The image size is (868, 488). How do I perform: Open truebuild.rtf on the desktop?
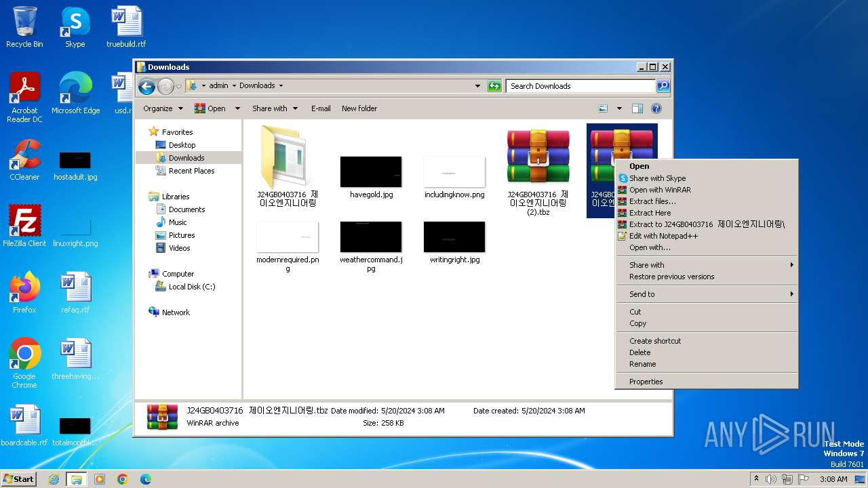click(126, 27)
